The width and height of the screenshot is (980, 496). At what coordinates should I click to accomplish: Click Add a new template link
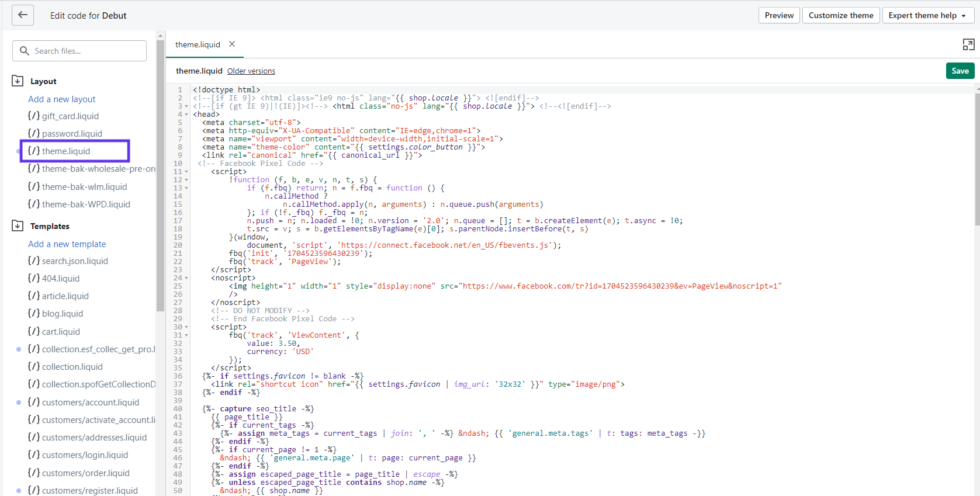click(67, 244)
